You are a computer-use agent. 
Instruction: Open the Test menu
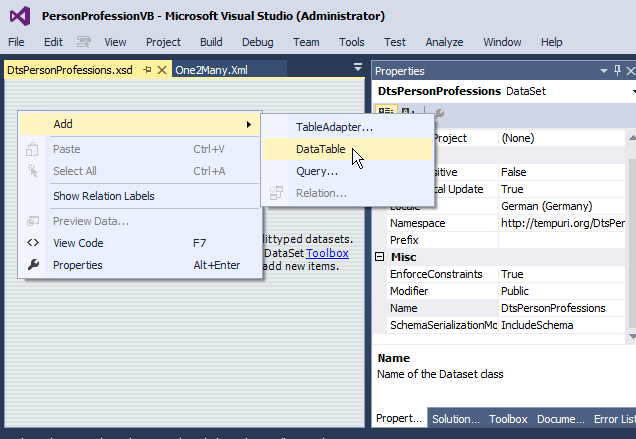click(x=395, y=42)
